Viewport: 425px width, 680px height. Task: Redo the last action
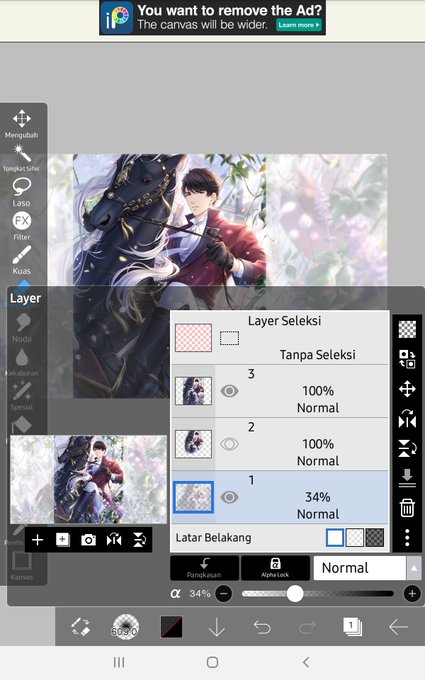pos(307,627)
